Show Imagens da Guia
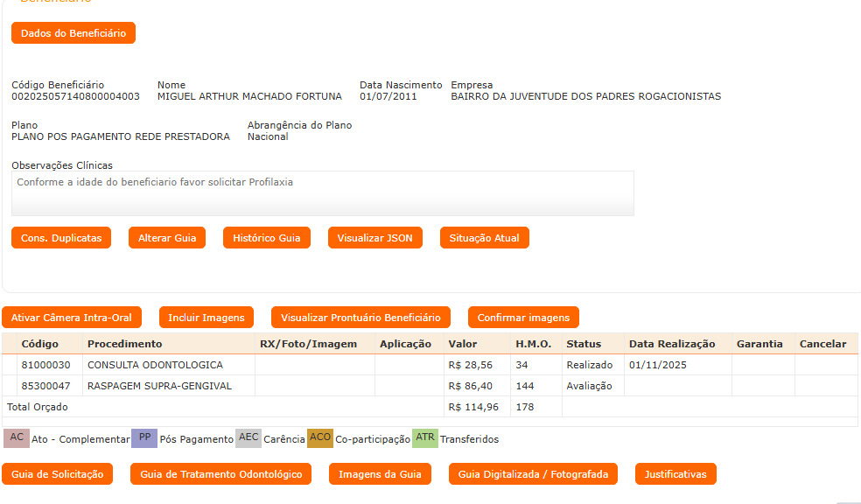 point(380,474)
